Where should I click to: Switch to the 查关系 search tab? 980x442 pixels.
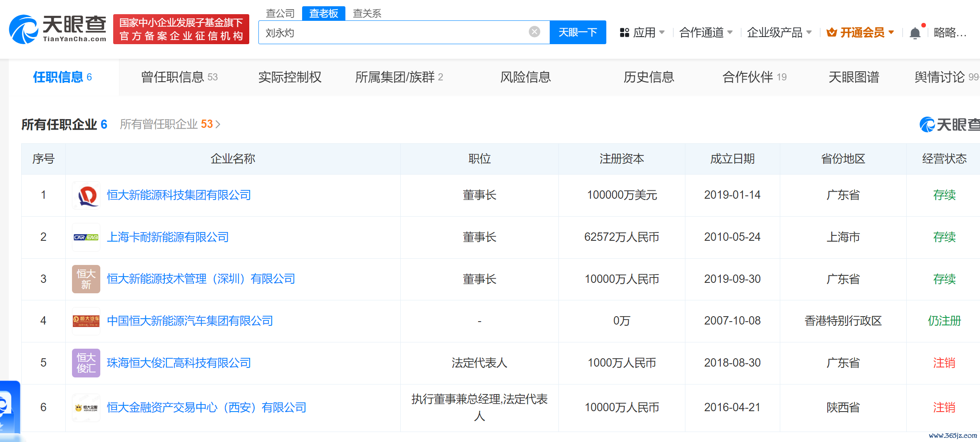[x=367, y=13]
